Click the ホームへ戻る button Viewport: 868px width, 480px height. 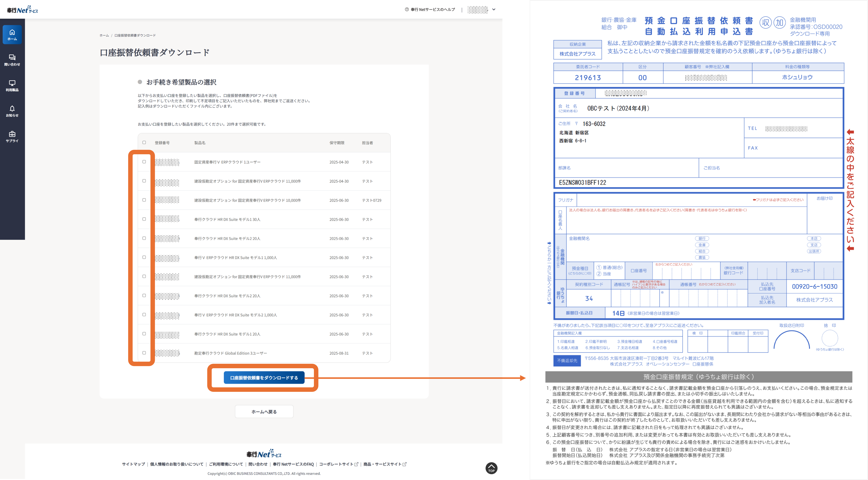(264, 412)
